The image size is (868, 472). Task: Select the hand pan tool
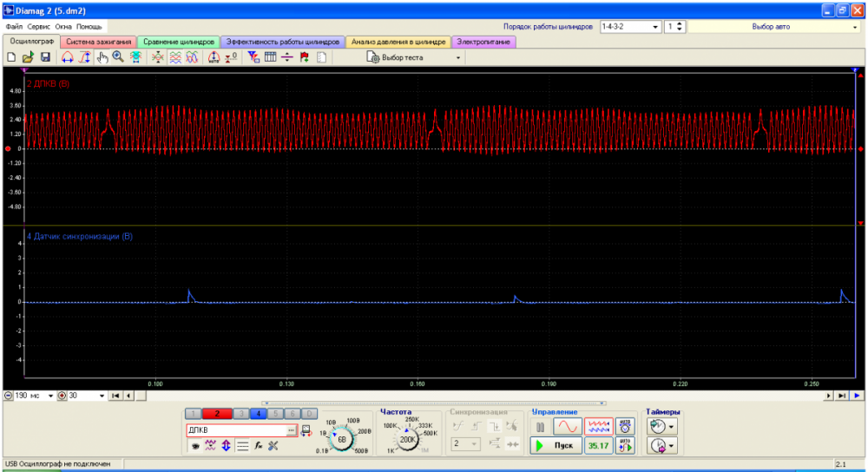pos(102,57)
